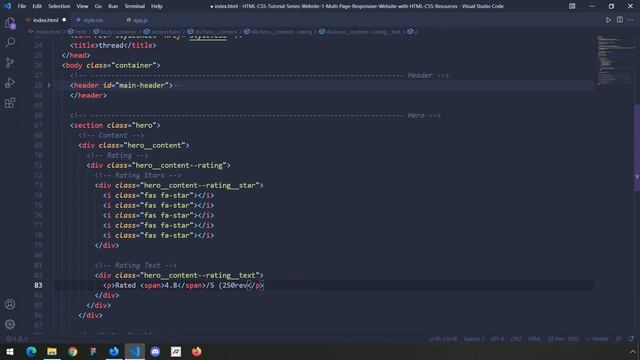Open the Explorer view in activity bar

(10, 24)
